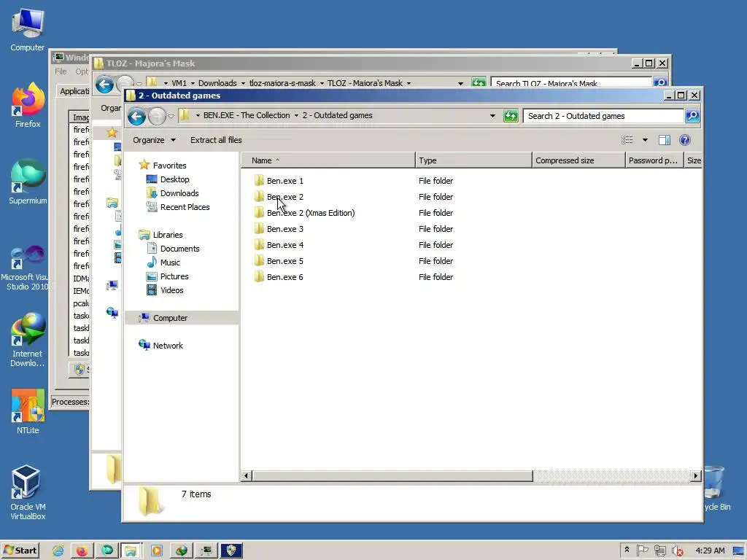Select the Ben.exe 3 folder icon

[x=259, y=228]
